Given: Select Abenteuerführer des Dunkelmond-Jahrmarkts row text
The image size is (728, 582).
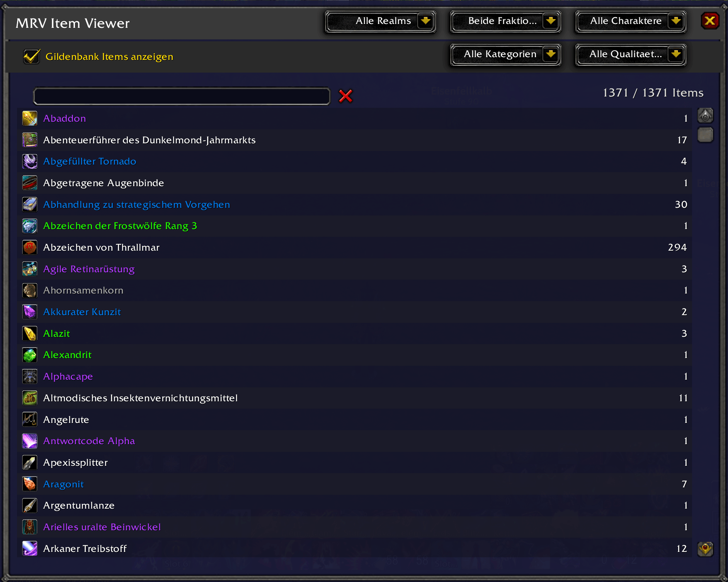Looking at the screenshot, I should (x=150, y=140).
